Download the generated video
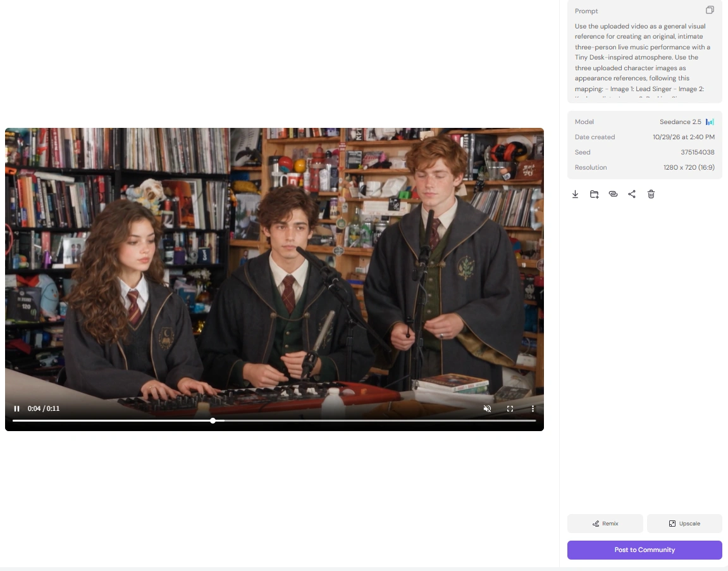Screen dimensions: 728x571 (x=575, y=194)
